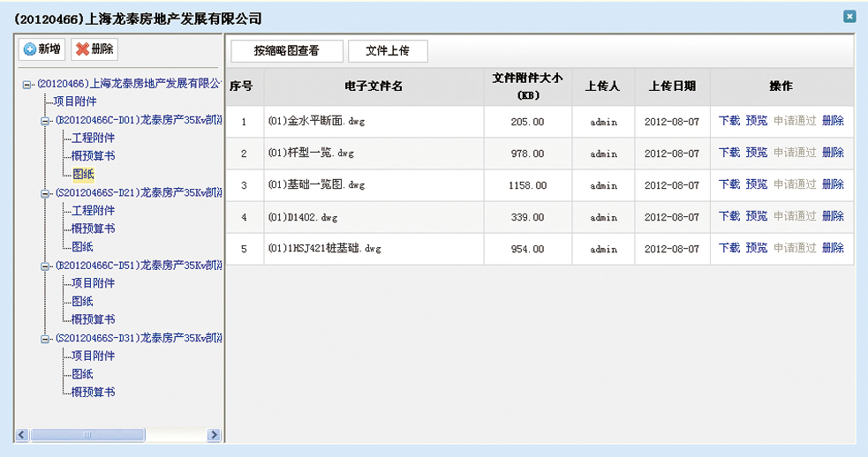Preview the (01)杆型一览.dwg file
The image size is (868, 457).
click(756, 154)
